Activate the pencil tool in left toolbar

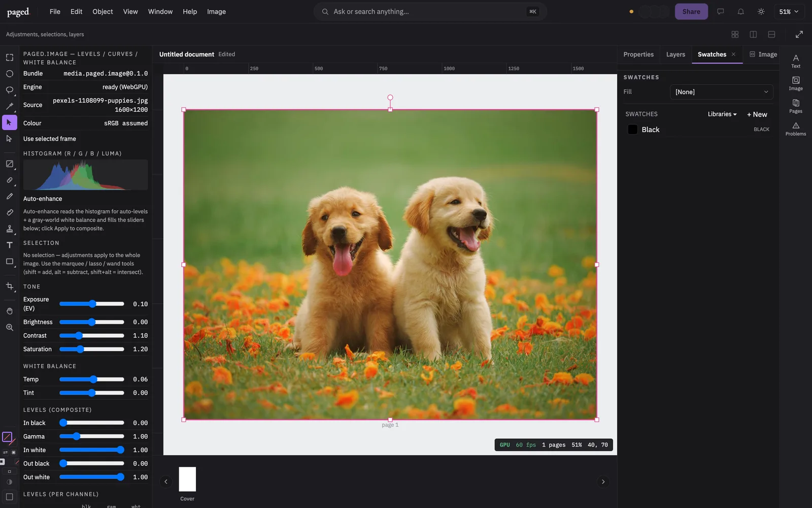tap(9, 196)
